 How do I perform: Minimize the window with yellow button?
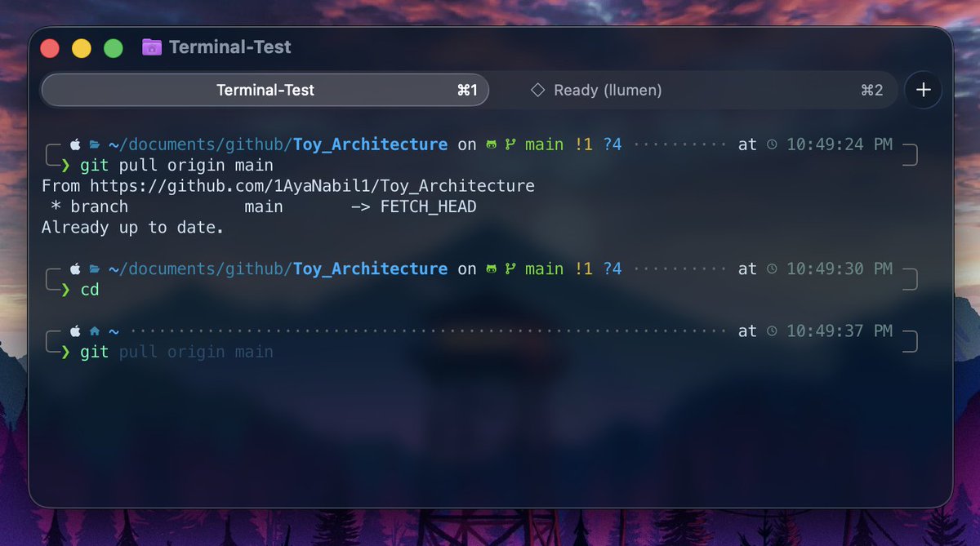(x=82, y=48)
